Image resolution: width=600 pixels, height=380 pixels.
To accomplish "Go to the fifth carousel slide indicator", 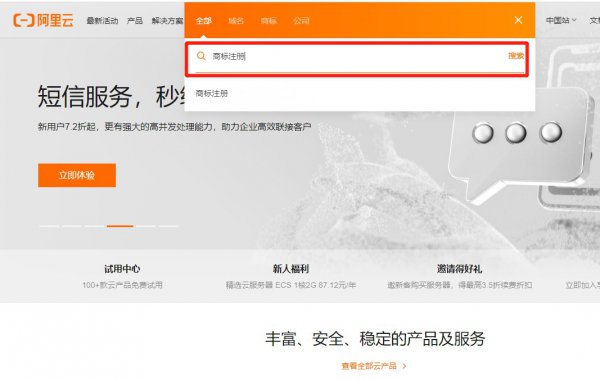I will [x=146, y=226].
